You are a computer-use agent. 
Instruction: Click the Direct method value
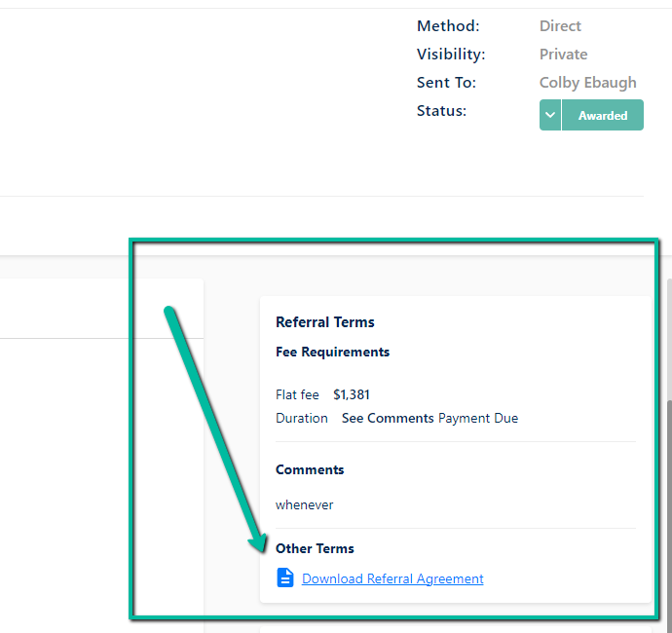click(x=560, y=25)
